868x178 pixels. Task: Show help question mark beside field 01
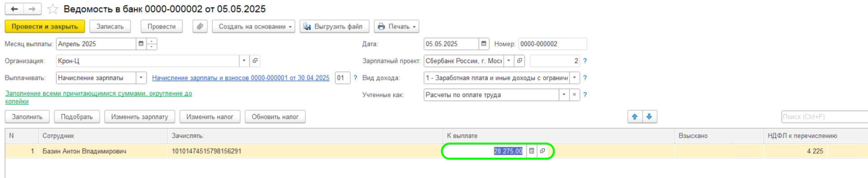(x=355, y=78)
